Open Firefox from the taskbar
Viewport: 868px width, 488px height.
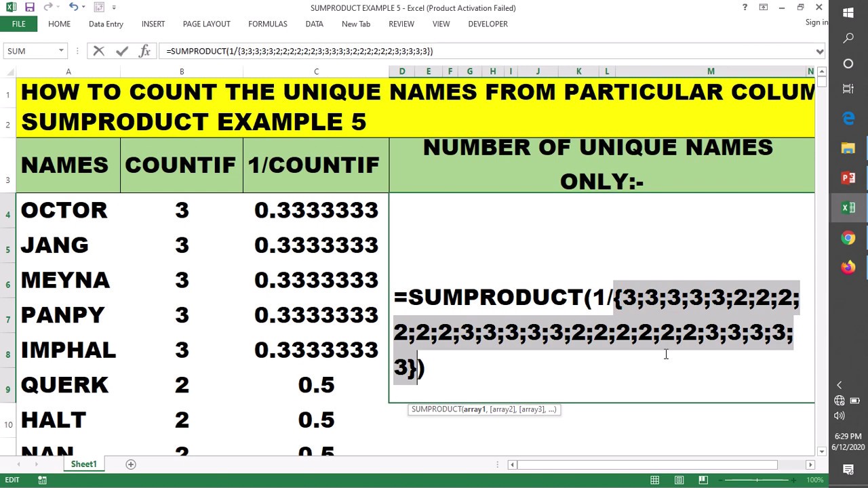coord(848,268)
